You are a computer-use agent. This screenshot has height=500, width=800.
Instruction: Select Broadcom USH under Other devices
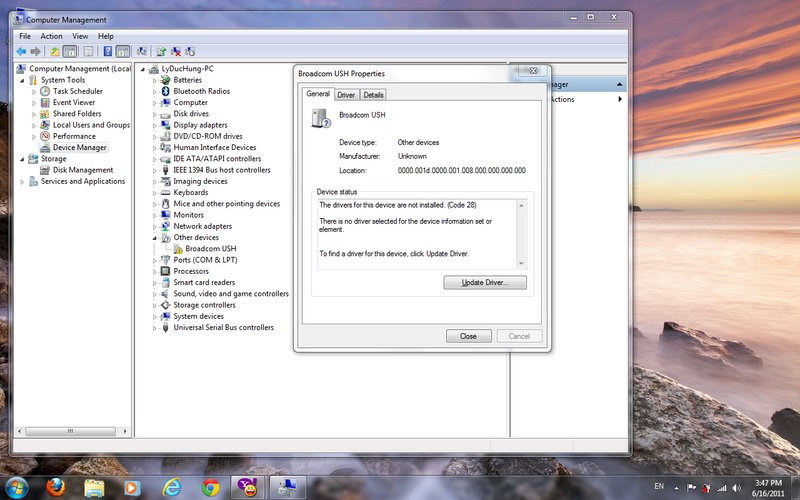(x=210, y=249)
